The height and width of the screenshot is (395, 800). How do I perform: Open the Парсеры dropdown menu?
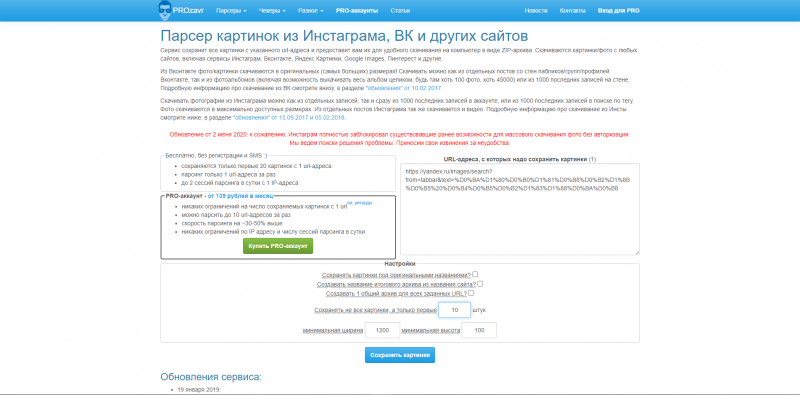231,11
